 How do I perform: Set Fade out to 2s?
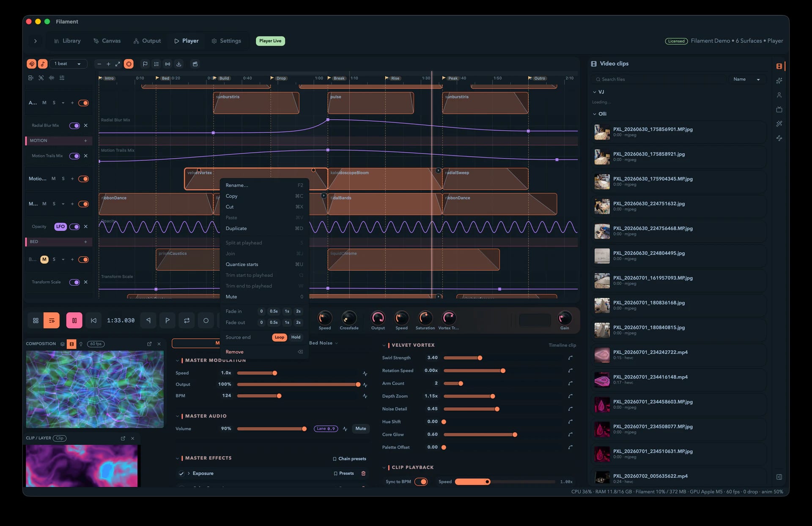pos(298,323)
